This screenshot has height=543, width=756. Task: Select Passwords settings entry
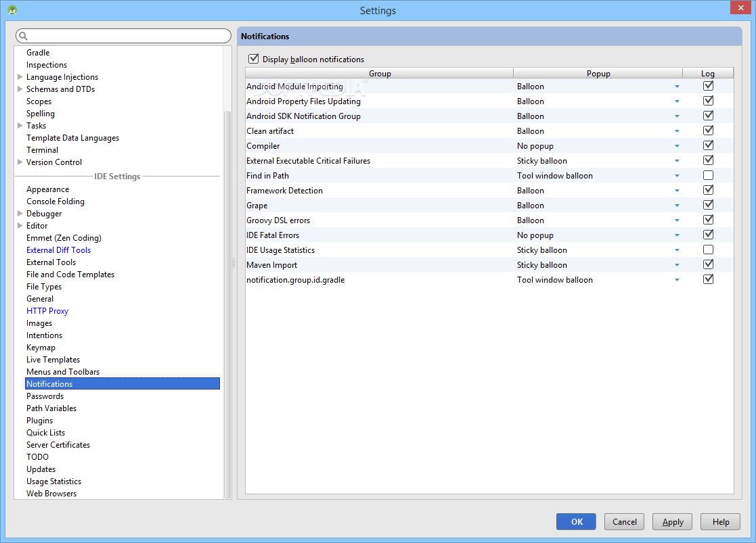point(45,396)
